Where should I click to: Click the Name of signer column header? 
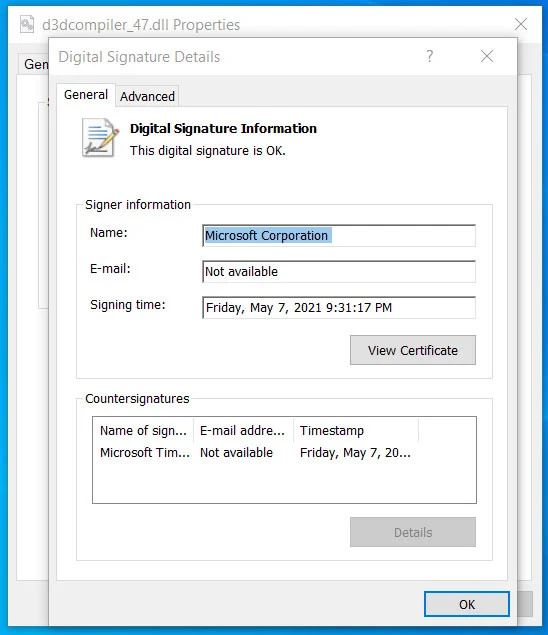[143, 430]
